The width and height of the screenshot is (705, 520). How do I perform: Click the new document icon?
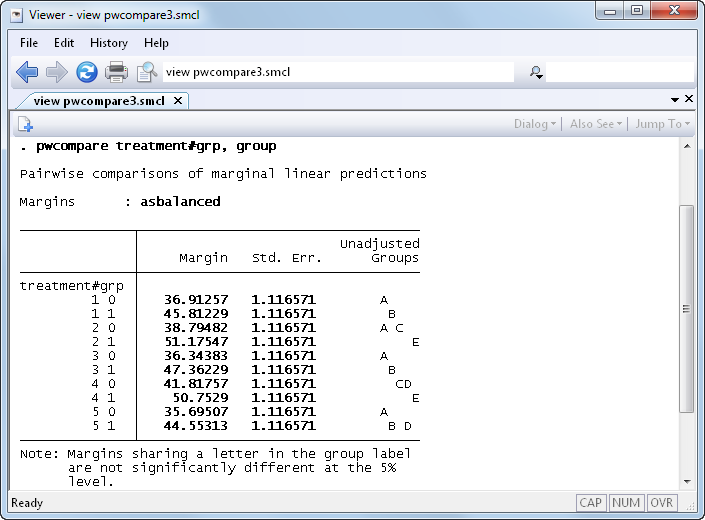pos(25,124)
